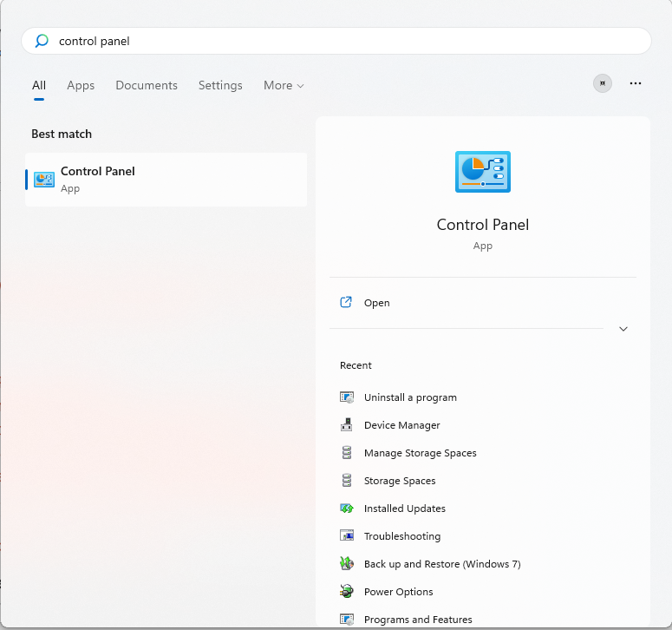Image resolution: width=672 pixels, height=630 pixels.
Task: Click the search magnifier icon
Action: [x=42, y=41]
